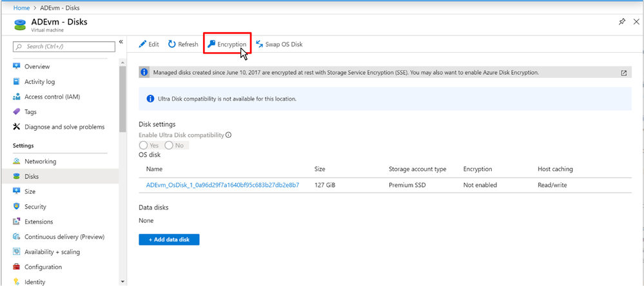Image resolution: width=644 pixels, height=286 pixels.
Task: Click the Size sidebar icon
Action: tap(16, 191)
